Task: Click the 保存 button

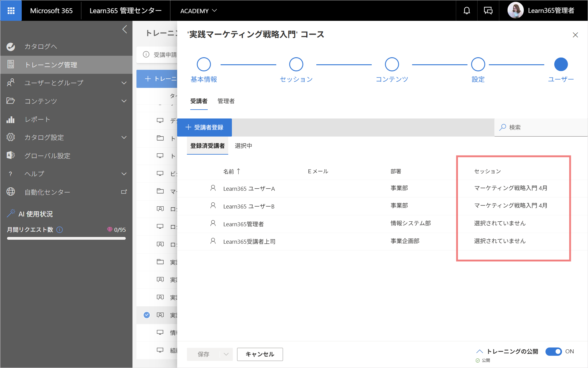Action: pos(203,354)
